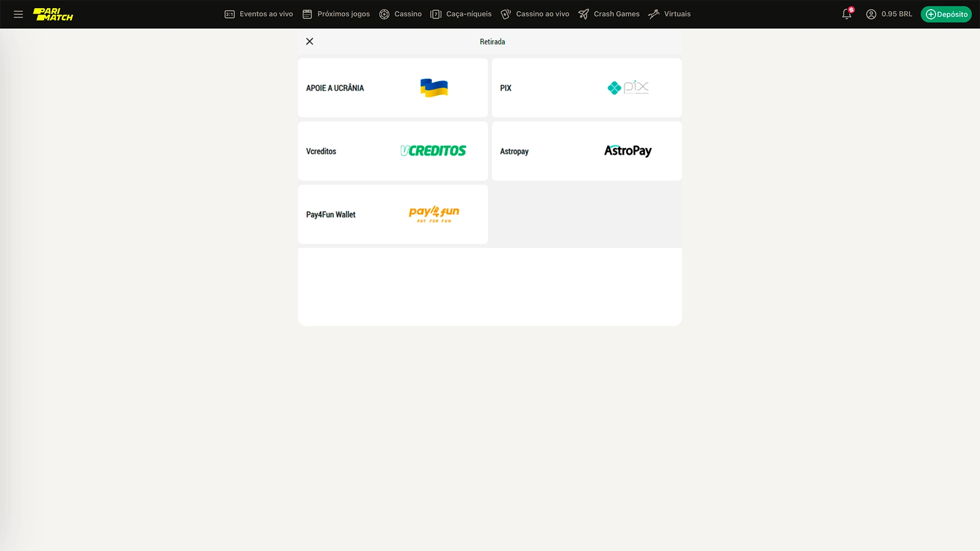Viewport: 980px width, 551px height.
Task: Open Crash Games section
Action: point(617,14)
